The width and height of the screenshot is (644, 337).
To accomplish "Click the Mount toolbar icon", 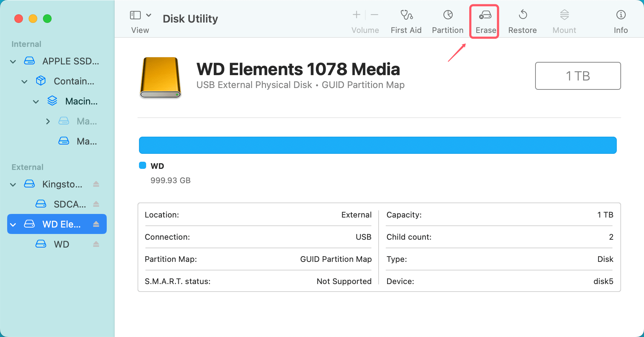I will click(x=564, y=20).
